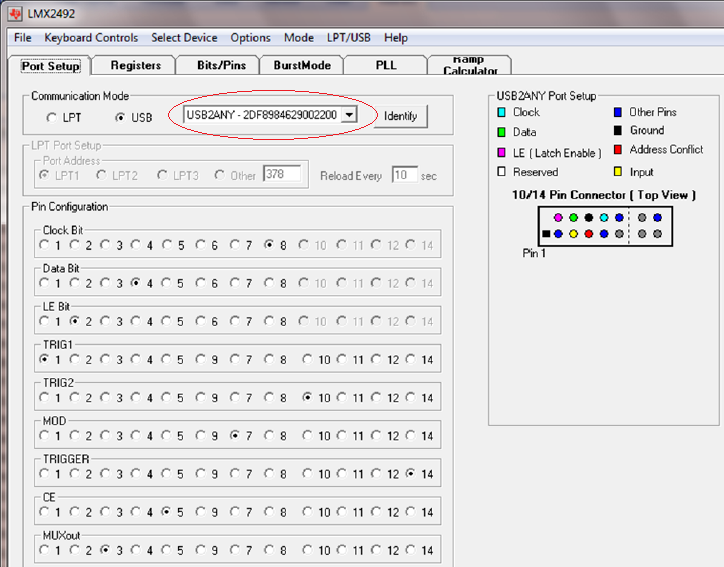
Task: Select USB communication mode
Action: click(x=133, y=118)
